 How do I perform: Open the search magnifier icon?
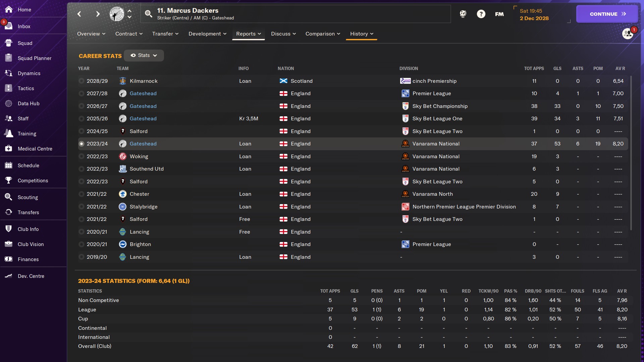[x=148, y=14]
